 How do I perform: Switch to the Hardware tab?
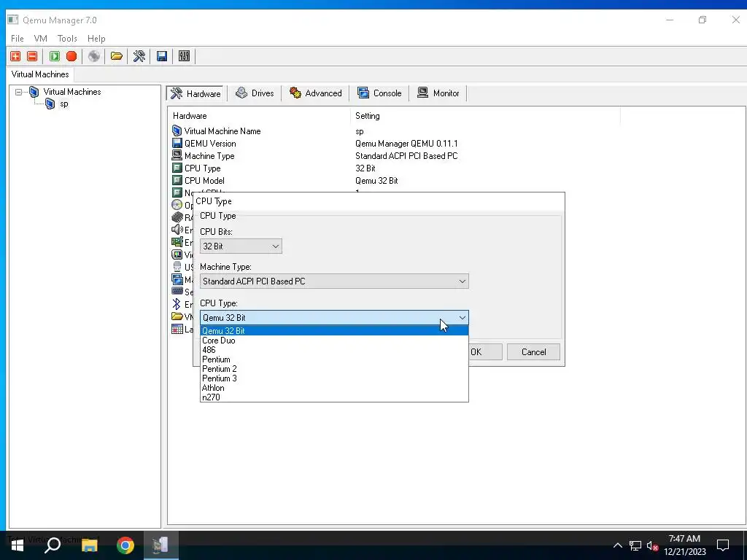click(x=196, y=93)
